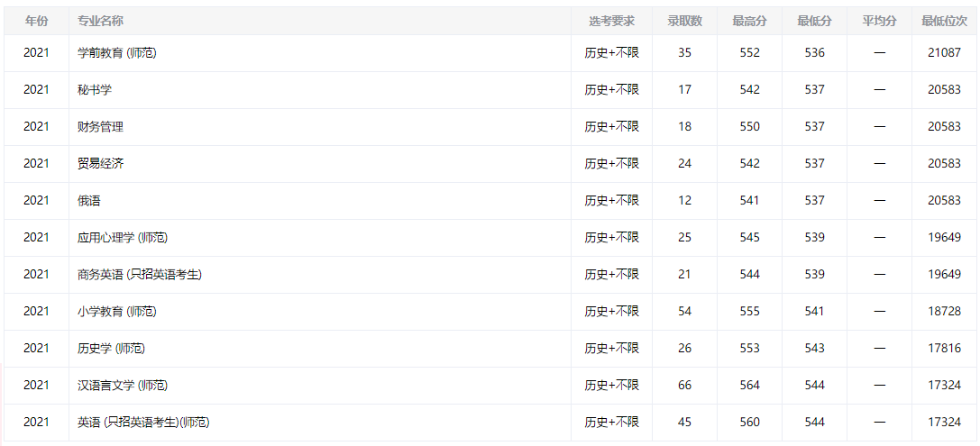Open the 汉语言文学 (师范) major entry
Image resolution: width=980 pixels, height=446 pixels.
pyautogui.click(x=123, y=386)
